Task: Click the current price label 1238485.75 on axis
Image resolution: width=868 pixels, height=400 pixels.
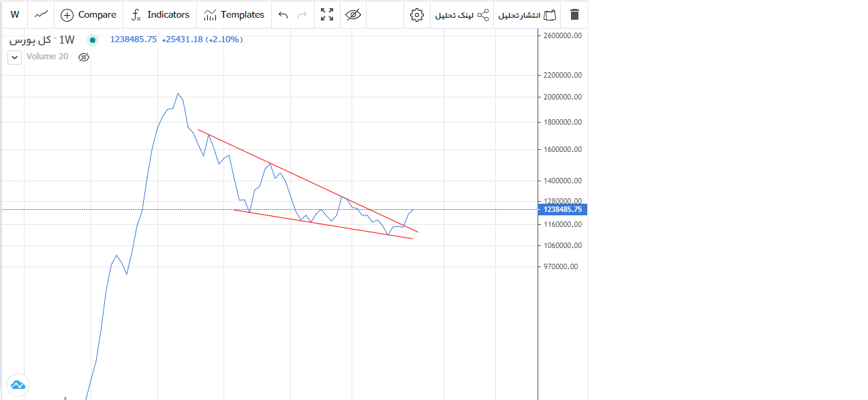Action: coord(562,209)
